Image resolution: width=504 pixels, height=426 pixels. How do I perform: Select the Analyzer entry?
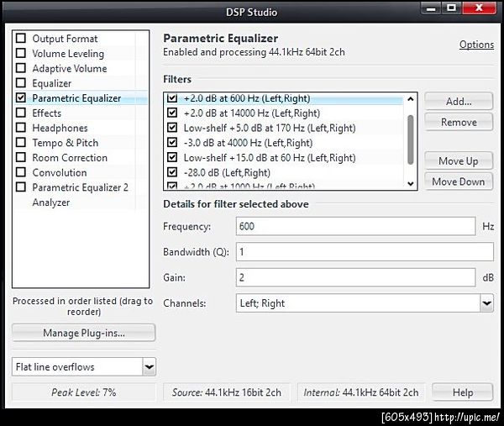click(x=50, y=202)
